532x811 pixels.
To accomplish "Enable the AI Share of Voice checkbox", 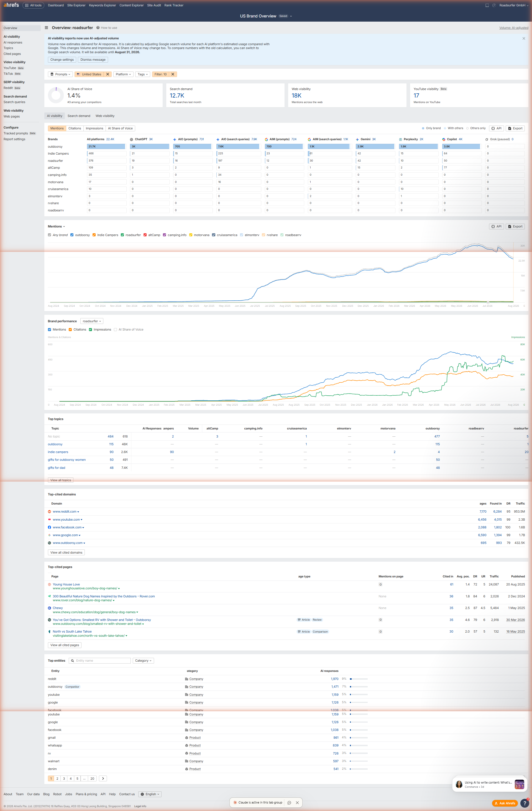I will (x=116, y=329).
